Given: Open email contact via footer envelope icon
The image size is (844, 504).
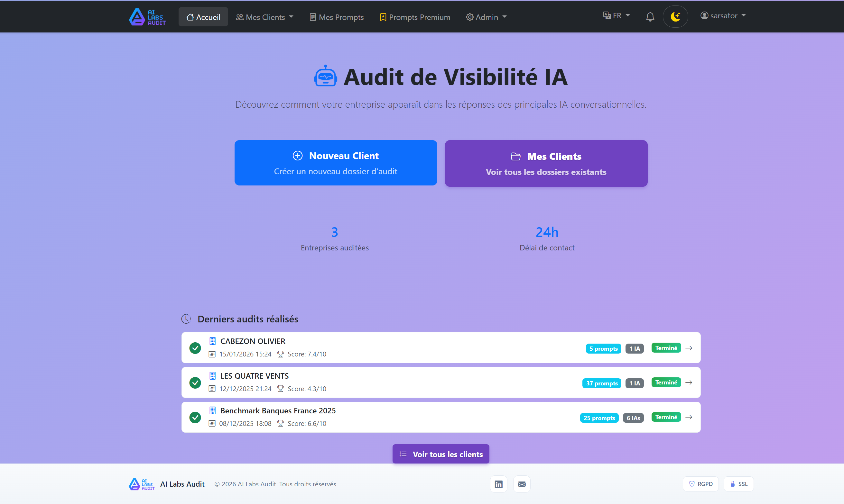Looking at the screenshot, I should (x=522, y=484).
